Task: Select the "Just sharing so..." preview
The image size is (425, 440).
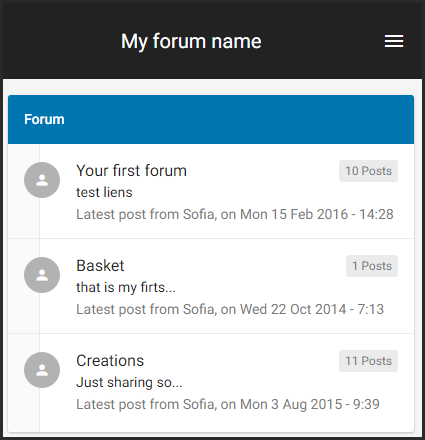Action: tap(129, 382)
